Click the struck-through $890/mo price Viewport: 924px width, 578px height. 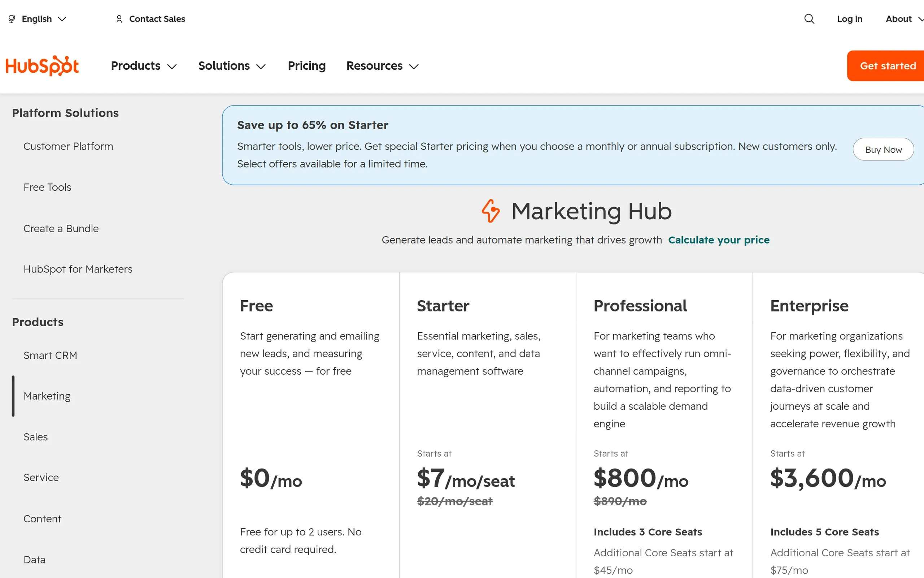point(620,501)
